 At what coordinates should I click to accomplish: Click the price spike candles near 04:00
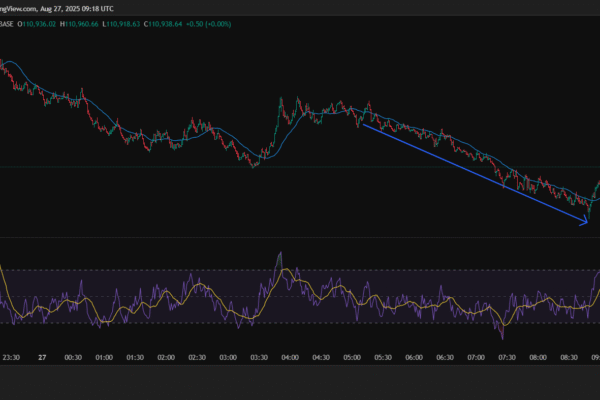pos(282,105)
